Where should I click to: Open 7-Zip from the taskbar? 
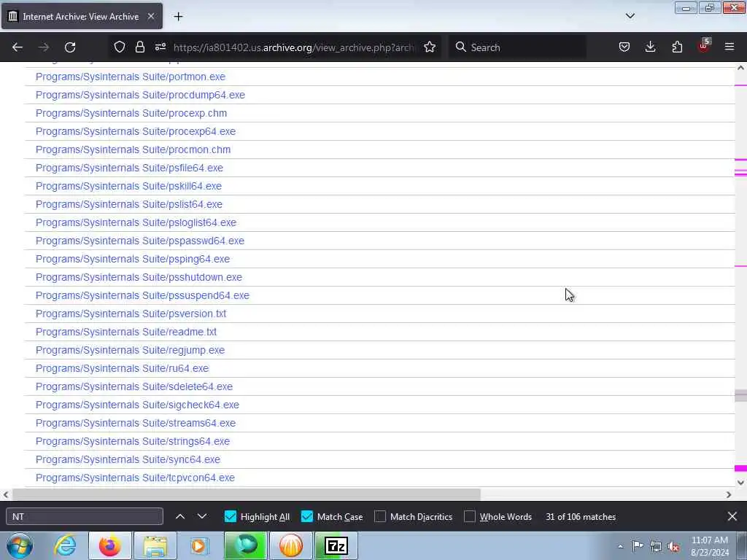pyautogui.click(x=336, y=545)
